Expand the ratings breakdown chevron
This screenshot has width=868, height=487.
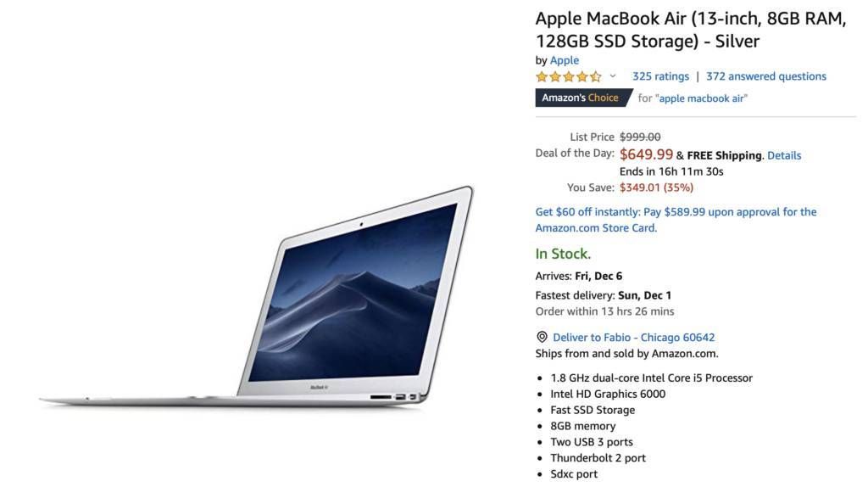click(x=613, y=76)
